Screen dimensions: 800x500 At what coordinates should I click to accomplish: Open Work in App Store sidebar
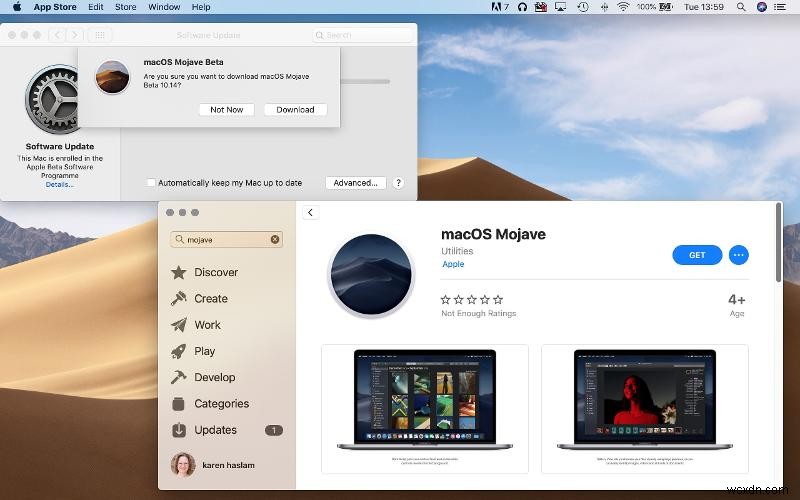(196, 325)
